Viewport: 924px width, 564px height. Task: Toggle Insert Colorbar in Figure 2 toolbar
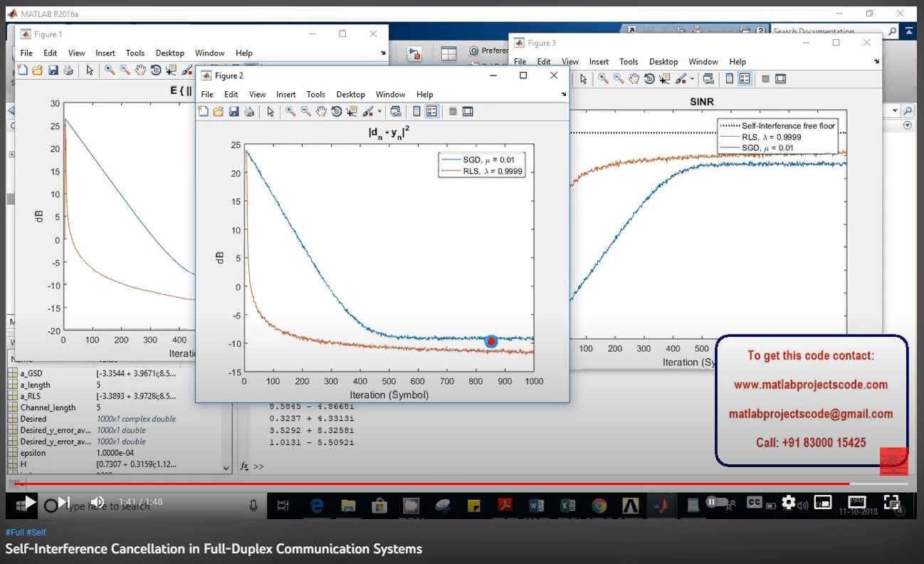click(x=416, y=112)
